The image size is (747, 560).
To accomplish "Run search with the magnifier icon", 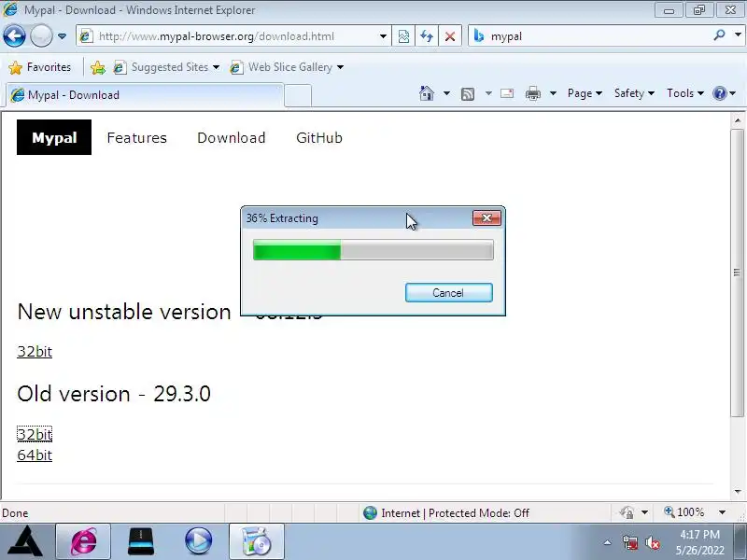I will click(719, 35).
